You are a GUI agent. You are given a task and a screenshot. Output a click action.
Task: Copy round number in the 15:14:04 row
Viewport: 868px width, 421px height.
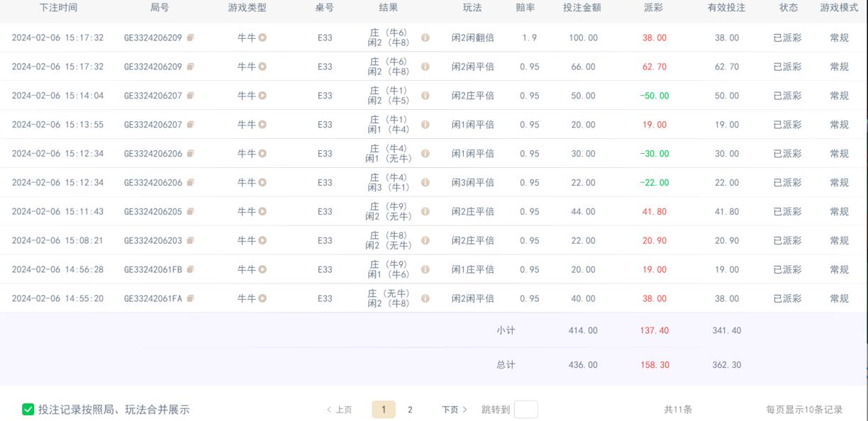tap(190, 96)
